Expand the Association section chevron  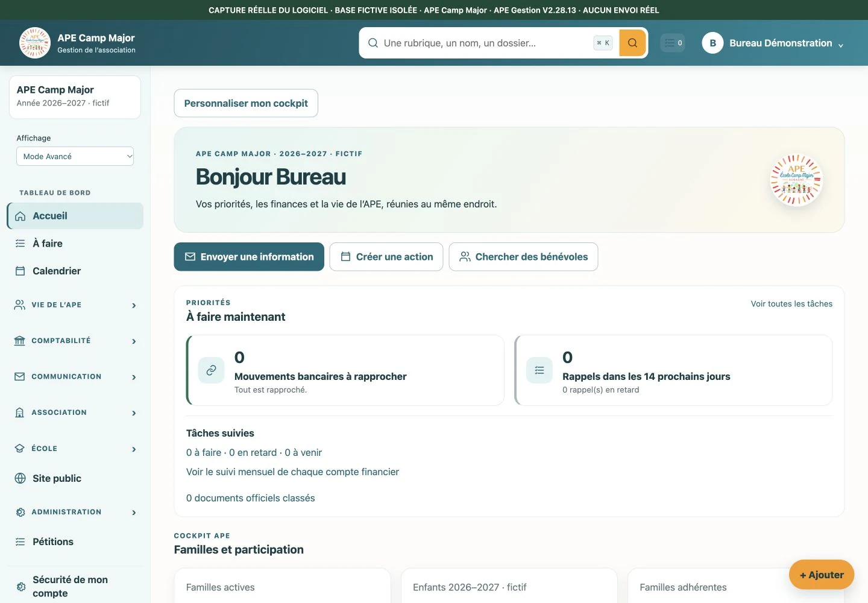[x=134, y=413]
